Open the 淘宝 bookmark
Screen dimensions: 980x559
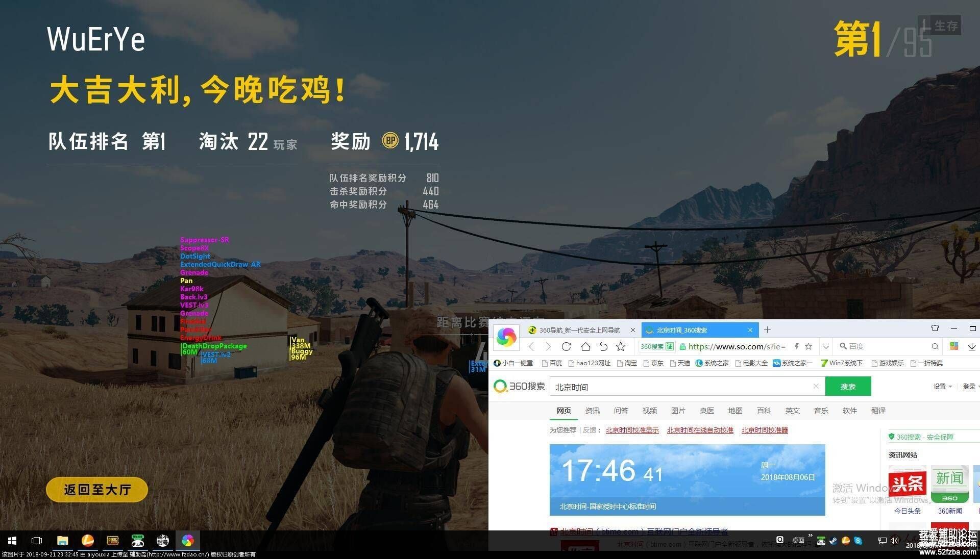click(627, 363)
